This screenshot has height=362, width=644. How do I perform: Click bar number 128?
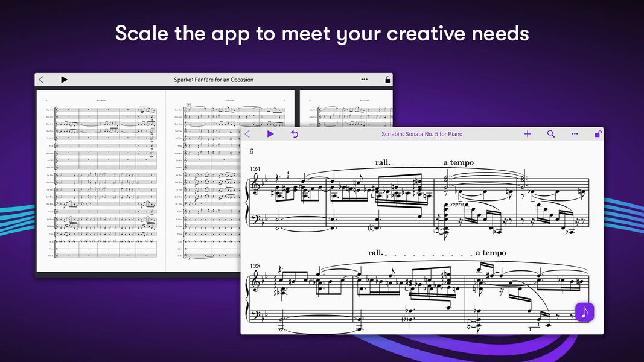255,266
